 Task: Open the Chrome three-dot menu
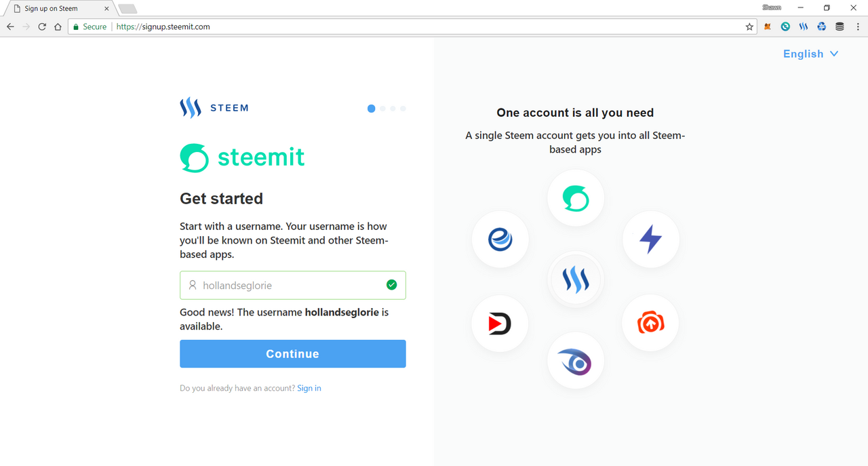click(856, 27)
